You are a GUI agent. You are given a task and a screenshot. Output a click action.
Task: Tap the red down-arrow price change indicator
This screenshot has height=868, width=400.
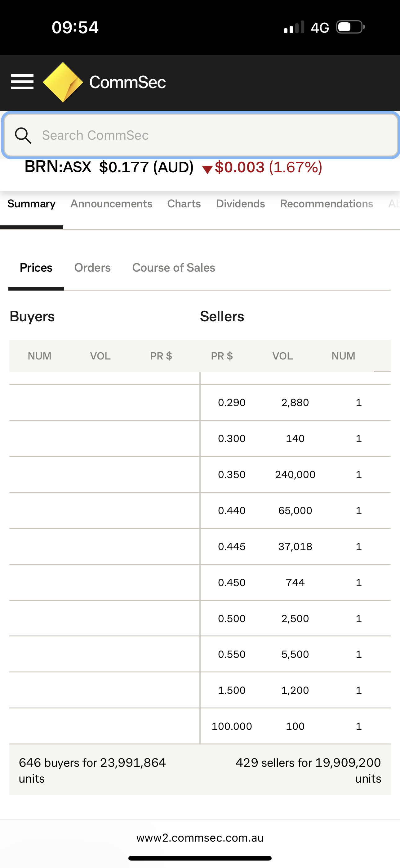207,169
